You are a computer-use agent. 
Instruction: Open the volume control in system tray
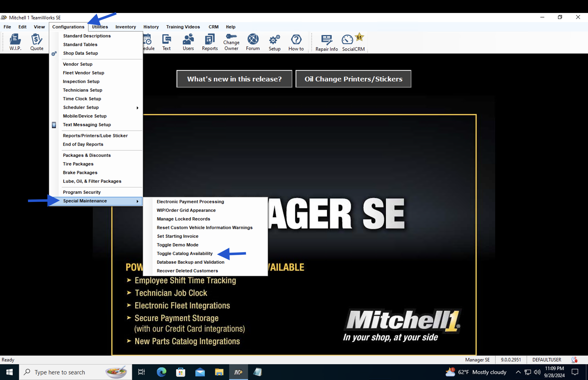pyautogui.click(x=537, y=372)
